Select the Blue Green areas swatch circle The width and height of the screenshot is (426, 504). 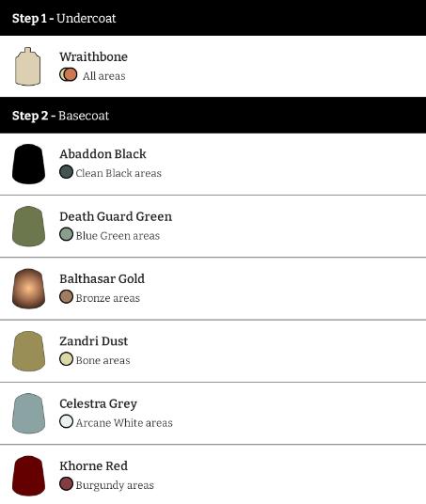point(66,234)
